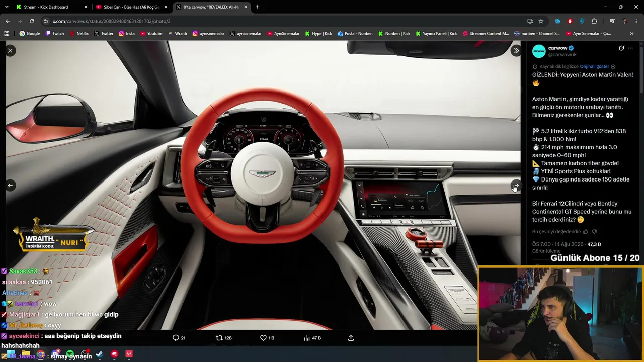Rate the translation with thumbs down
This screenshot has width=644, height=362.
tap(594, 232)
